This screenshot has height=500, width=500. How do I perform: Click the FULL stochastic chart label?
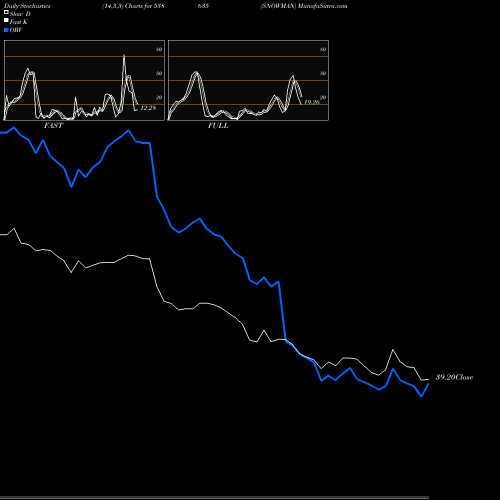218,126
